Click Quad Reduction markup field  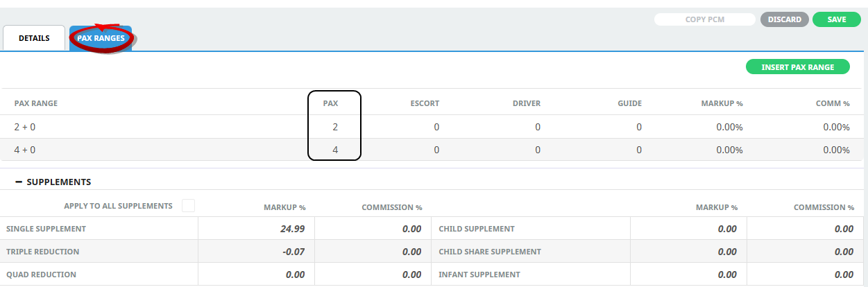pyautogui.click(x=253, y=275)
